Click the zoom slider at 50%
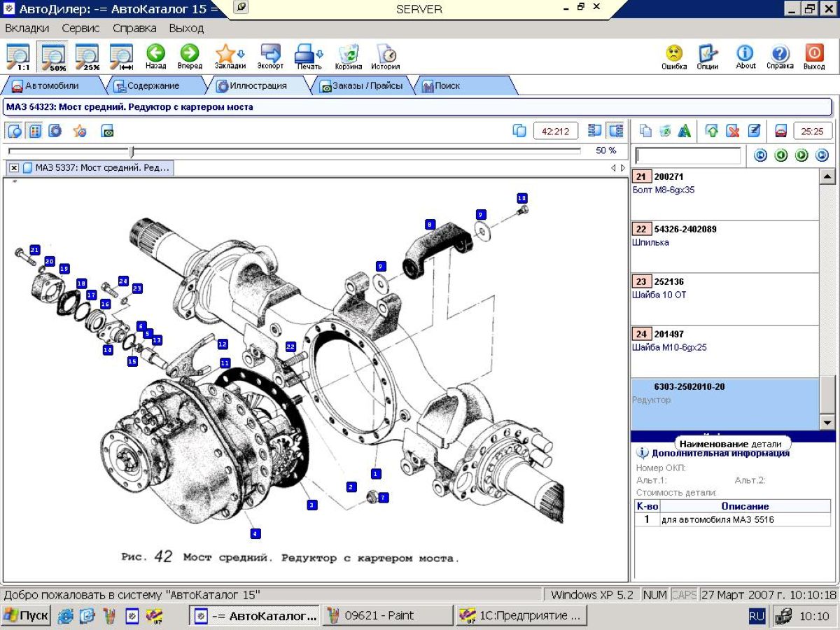This screenshot has height=630, width=840. coord(131,151)
